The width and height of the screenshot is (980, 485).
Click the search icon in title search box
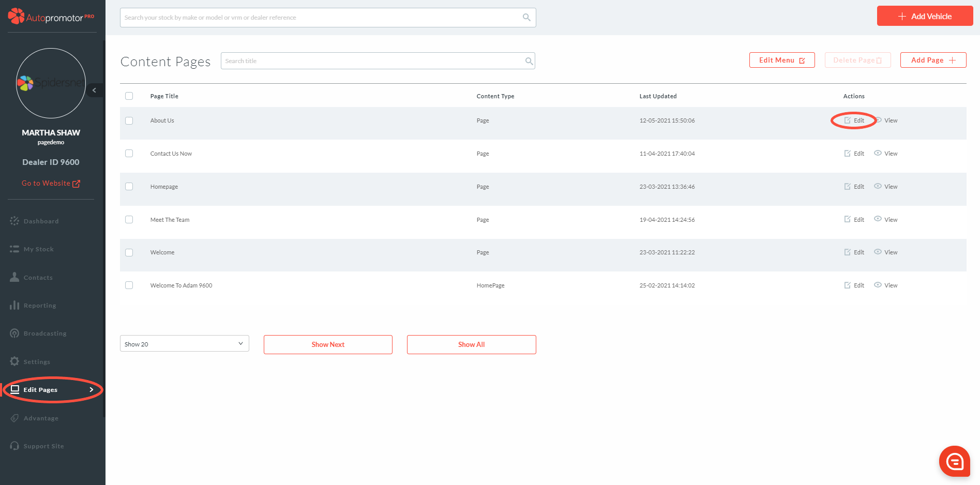coord(529,61)
